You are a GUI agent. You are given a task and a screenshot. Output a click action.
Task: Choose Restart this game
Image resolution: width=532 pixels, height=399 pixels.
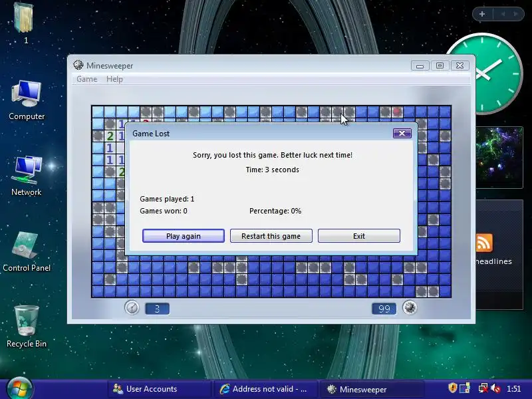(x=271, y=236)
